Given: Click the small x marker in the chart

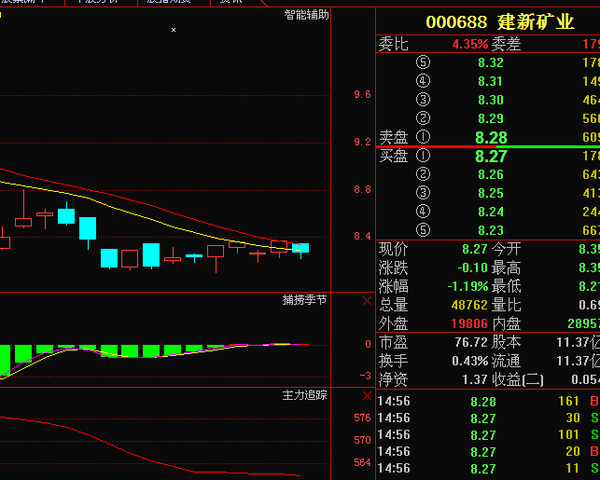Looking at the screenshot, I should tap(173, 30).
